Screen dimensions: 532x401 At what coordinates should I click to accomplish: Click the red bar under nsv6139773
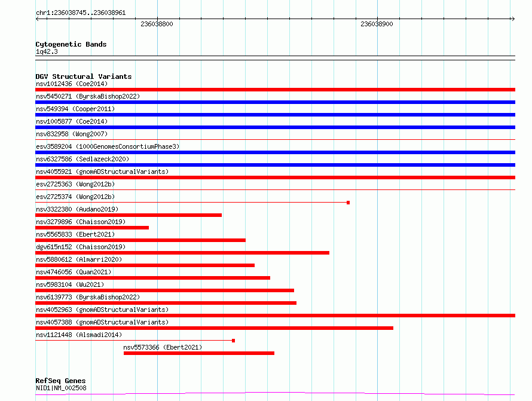tap(166, 303)
